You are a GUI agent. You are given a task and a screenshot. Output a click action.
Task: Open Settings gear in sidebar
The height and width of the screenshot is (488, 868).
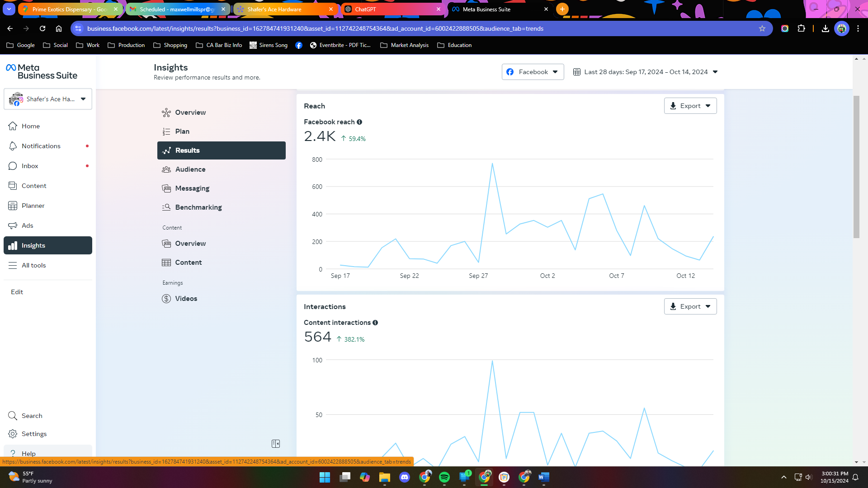pyautogui.click(x=13, y=434)
